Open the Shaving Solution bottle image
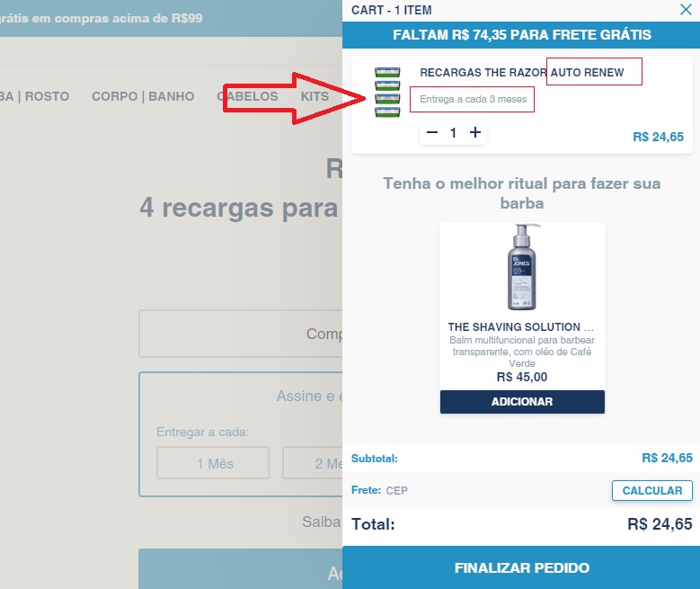 point(522,267)
